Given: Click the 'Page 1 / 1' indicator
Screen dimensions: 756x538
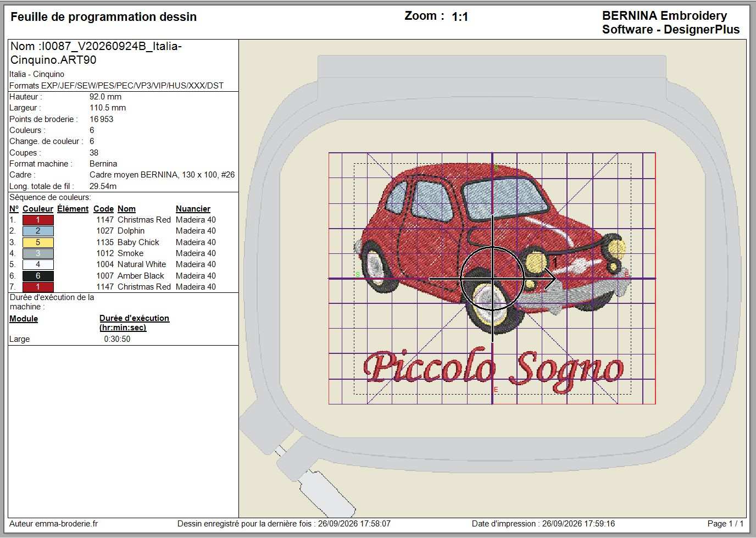Looking at the screenshot, I should tap(725, 524).
